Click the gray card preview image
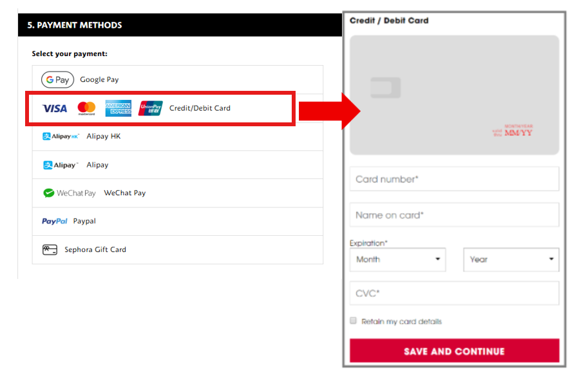 454,95
